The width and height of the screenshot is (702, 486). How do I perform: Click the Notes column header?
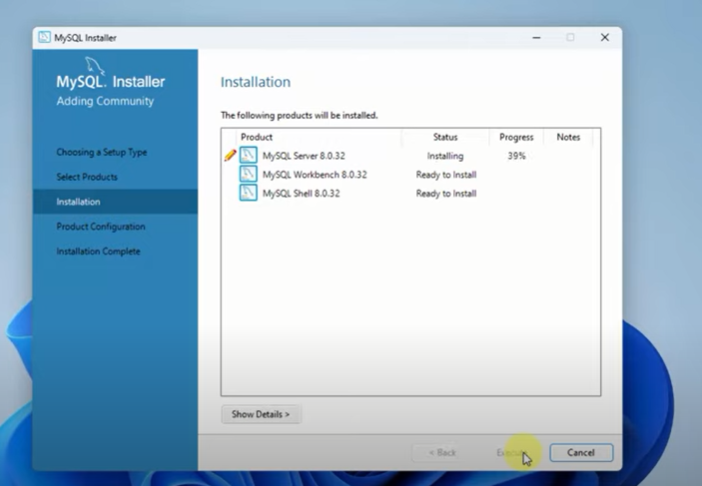coord(568,137)
